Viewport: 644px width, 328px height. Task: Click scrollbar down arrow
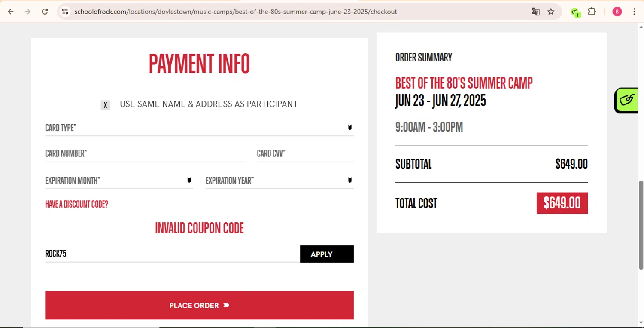pos(641,323)
